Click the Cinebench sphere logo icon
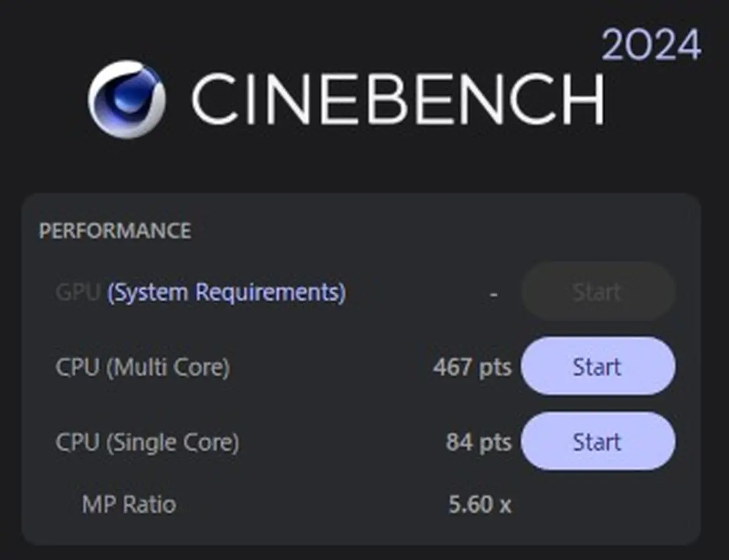729x560 pixels. click(126, 99)
